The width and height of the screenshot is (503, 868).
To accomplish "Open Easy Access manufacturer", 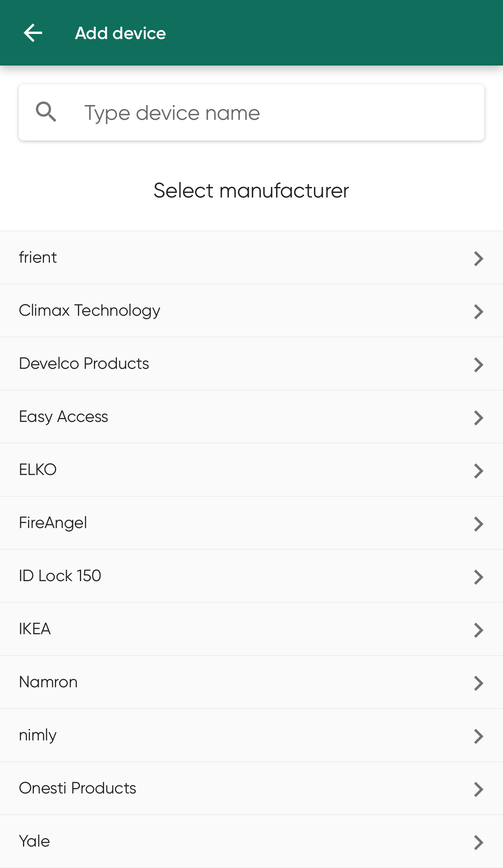I will pos(251,417).
